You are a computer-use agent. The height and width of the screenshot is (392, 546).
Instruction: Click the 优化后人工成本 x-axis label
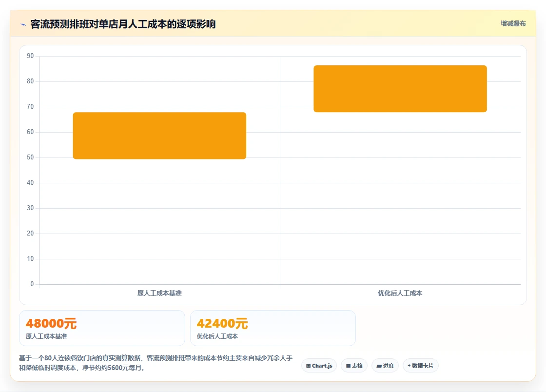(400, 293)
